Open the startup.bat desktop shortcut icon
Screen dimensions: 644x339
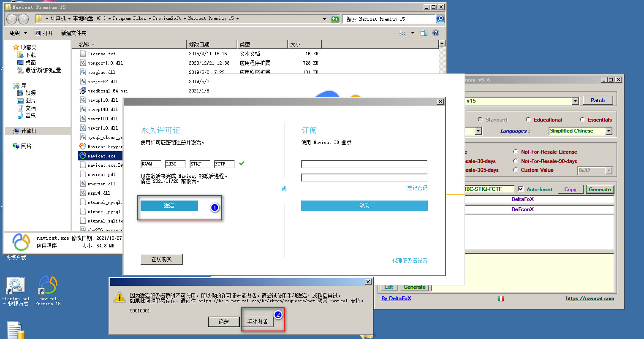tap(16, 286)
